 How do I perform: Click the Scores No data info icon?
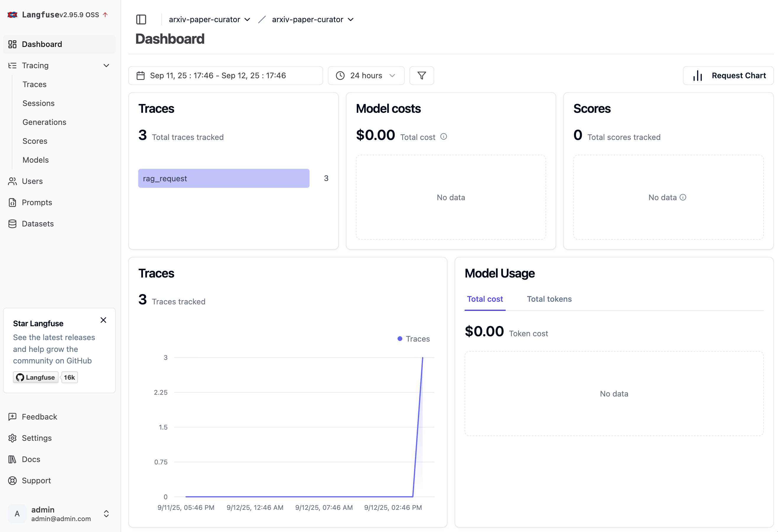pos(683,198)
